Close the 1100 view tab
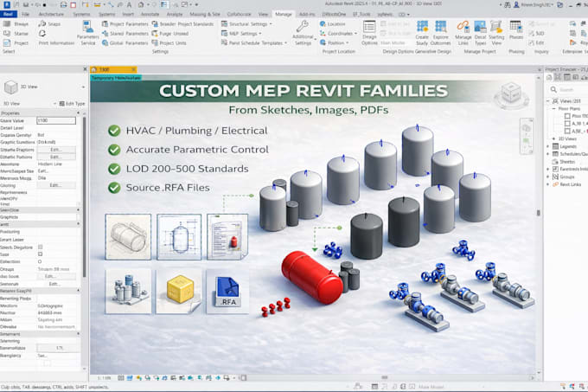Screen dimensions: 588x392 point(133,70)
